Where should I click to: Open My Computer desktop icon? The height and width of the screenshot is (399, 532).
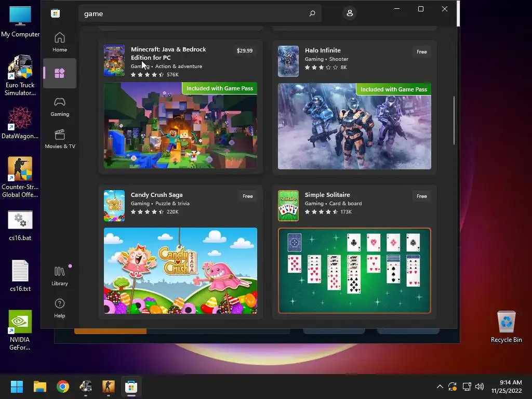20,21
